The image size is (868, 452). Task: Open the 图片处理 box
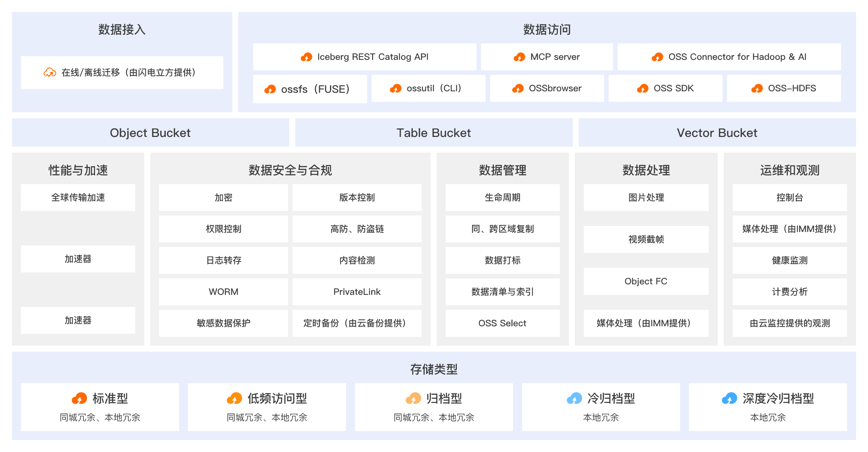(646, 198)
